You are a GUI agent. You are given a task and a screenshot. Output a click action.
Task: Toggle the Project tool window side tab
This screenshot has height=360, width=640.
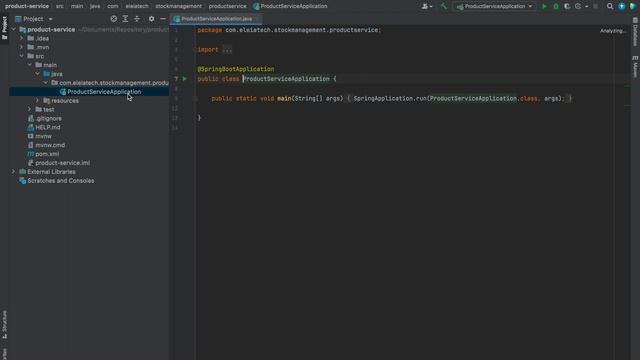click(x=4, y=28)
